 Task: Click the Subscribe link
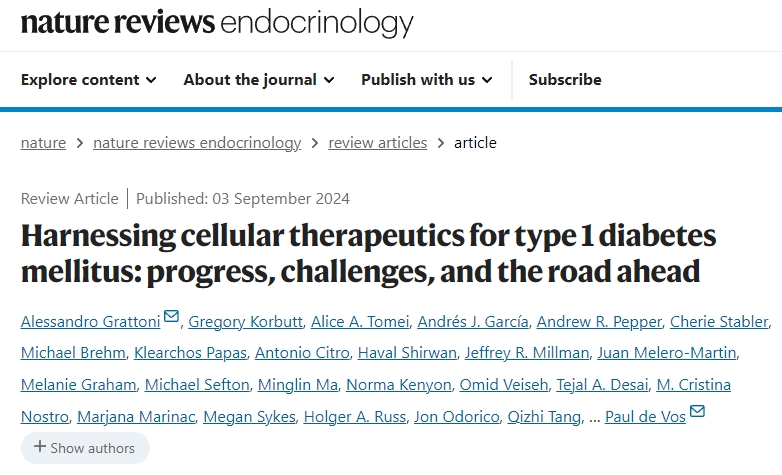(x=565, y=80)
